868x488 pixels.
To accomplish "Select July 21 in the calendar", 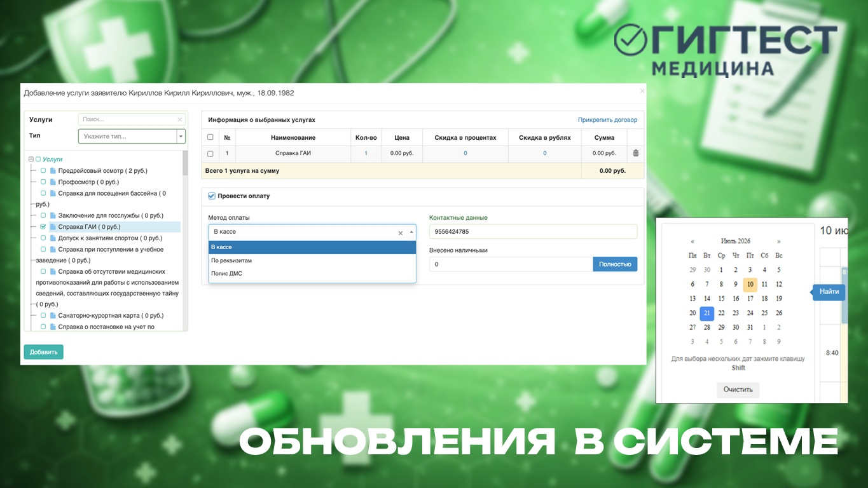I will coord(707,313).
